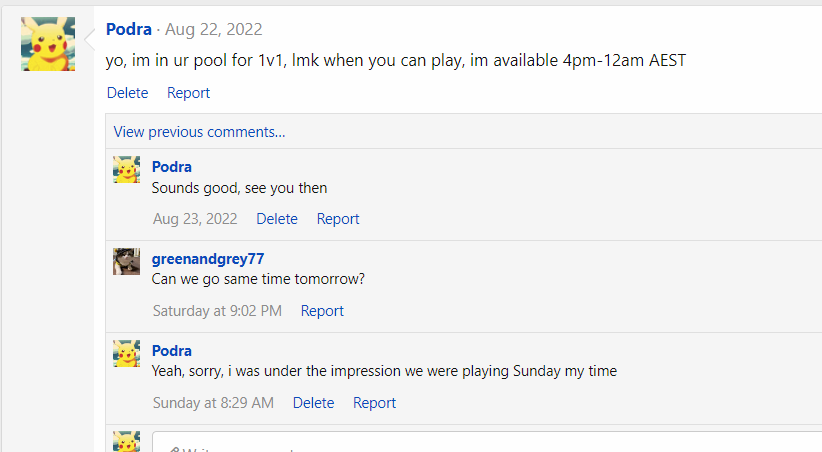Viewport: 822px width, 452px height.
Task: Click greenandgrey77's small avatar image
Action: tap(126, 261)
